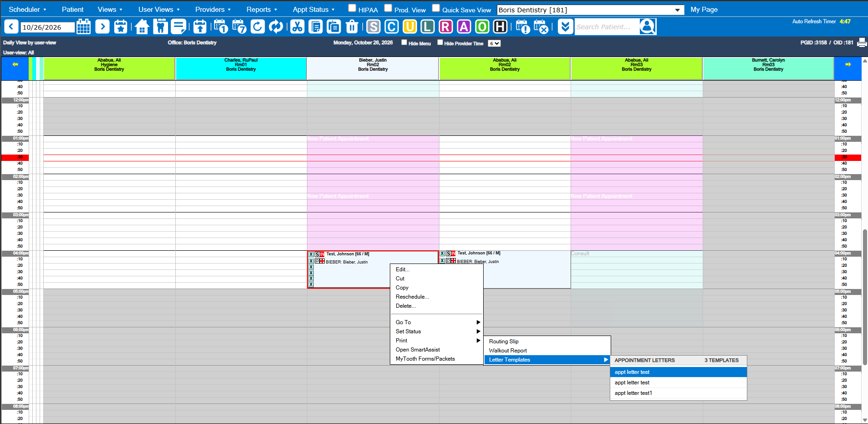Open the calendar date picker icon
This screenshot has height=424, width=868.
point(84,27)
